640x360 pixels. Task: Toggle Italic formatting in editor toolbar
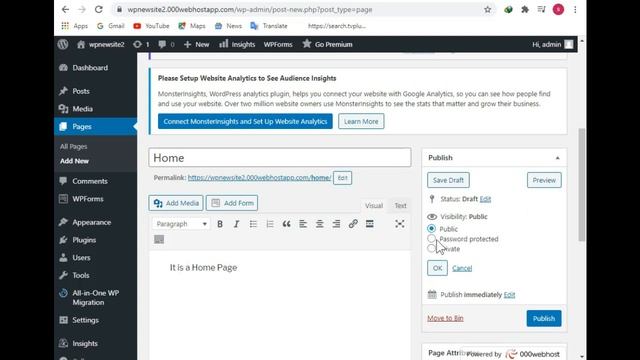coord(236,224)
